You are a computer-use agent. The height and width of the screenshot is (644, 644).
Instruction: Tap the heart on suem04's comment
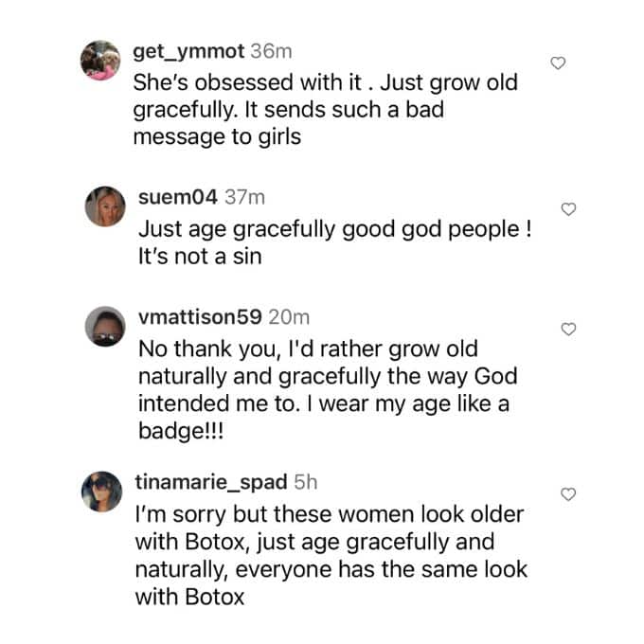click(568, 209)
